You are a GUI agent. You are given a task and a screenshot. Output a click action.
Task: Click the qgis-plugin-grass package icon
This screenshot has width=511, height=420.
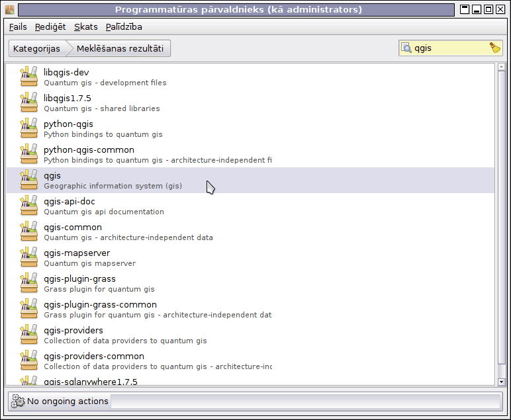click(x=28, y=282)
